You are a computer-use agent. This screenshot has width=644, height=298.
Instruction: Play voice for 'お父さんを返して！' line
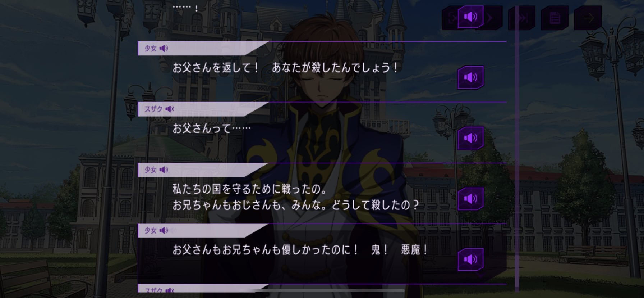click(470, 77)
